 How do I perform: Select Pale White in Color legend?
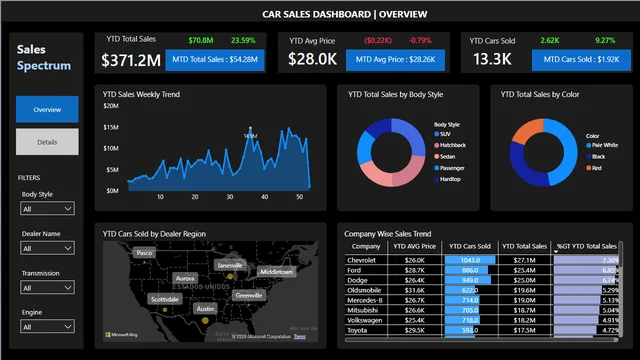pos(602,145)
